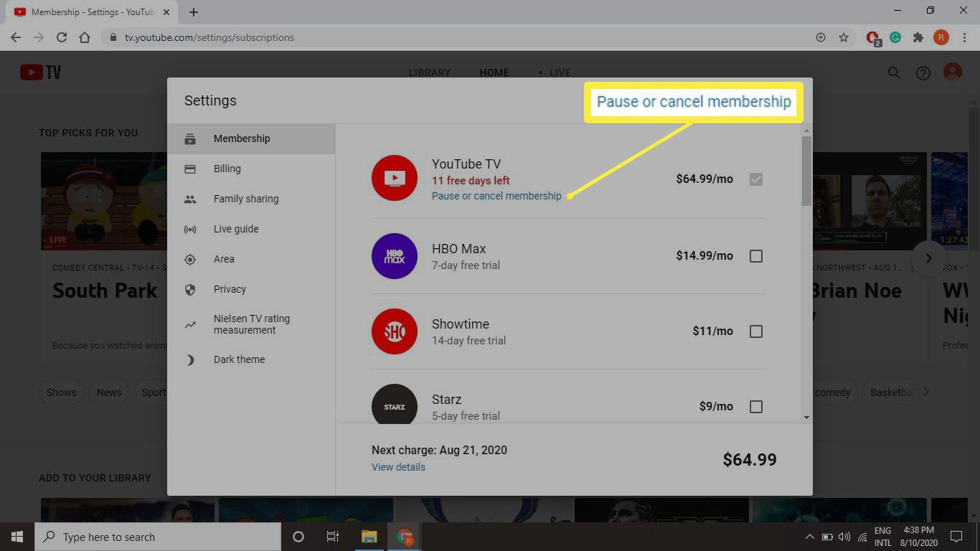Viewport: 980px width, 551px height.
Task: Click the Chrome taskbar icon
Action: coord(405,537)
